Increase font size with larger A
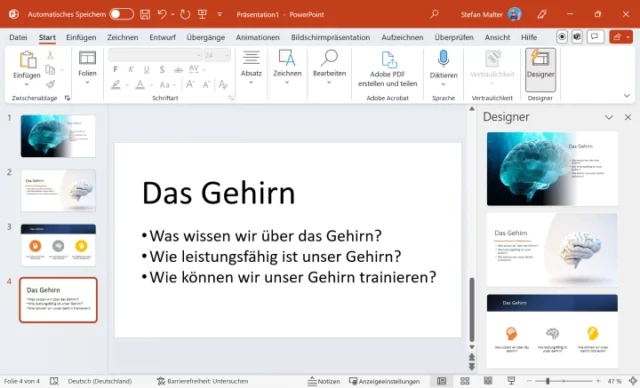 coord(190,84)
